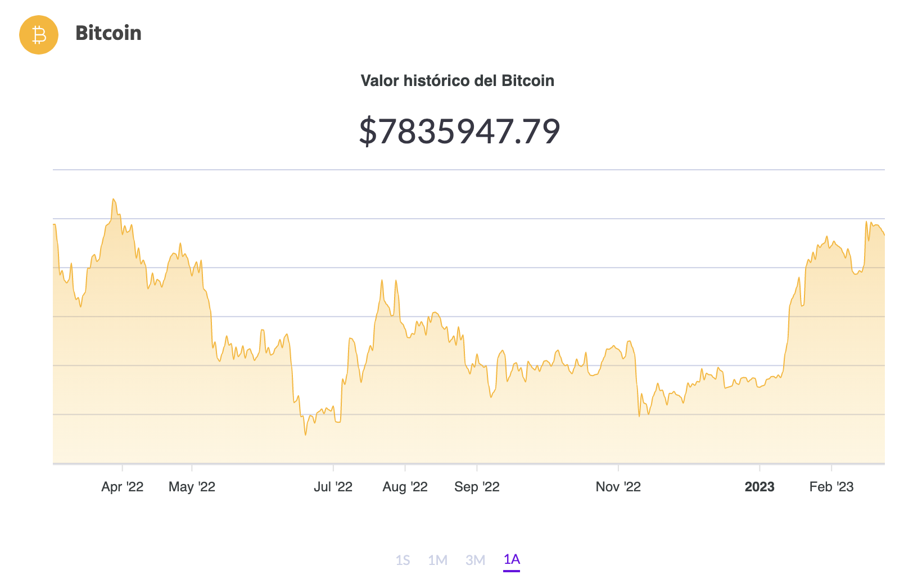
Task: Select the Sep '22 axis label
Action: click(x=478, y=487)
